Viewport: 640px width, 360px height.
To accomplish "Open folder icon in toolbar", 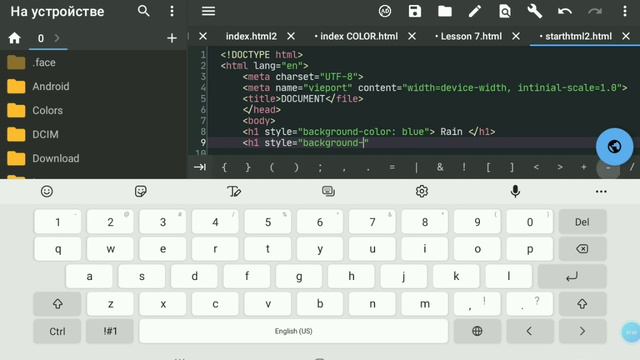I will click(x=445, y=11).
